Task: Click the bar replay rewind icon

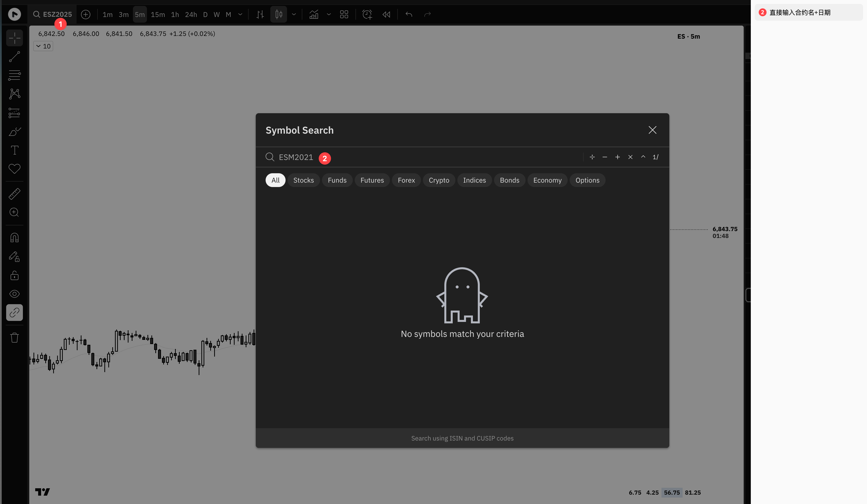Action: [x=386, y=15]
